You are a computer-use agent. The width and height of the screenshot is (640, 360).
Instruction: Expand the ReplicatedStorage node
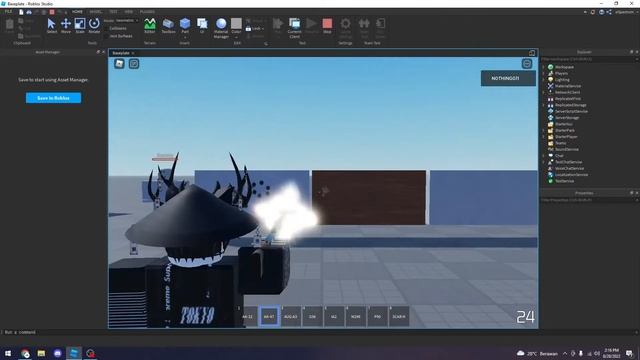point(544,105)
